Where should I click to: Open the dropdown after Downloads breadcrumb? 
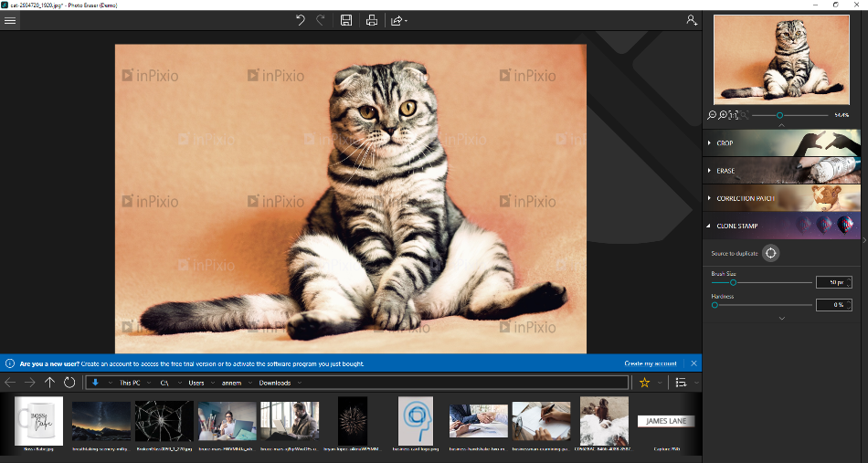300,383
